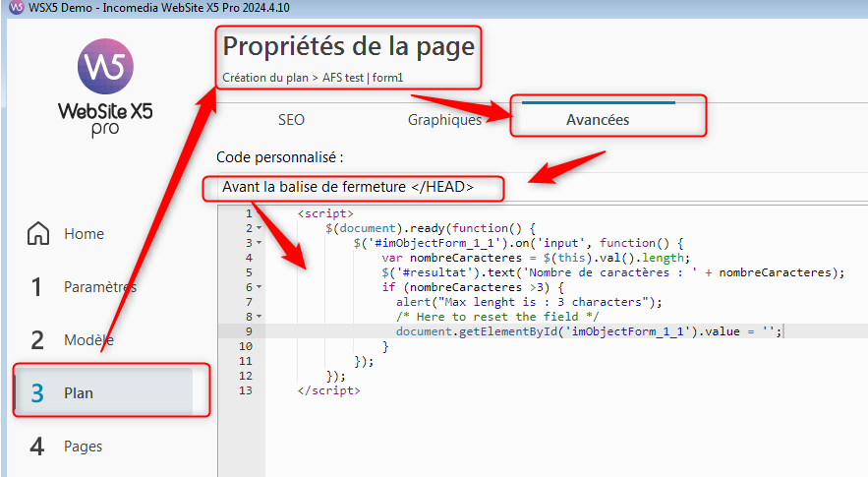This screenshot has height=477, width=868.
Task: Switch to the SEO tab
Action: [x=291, y=120]
